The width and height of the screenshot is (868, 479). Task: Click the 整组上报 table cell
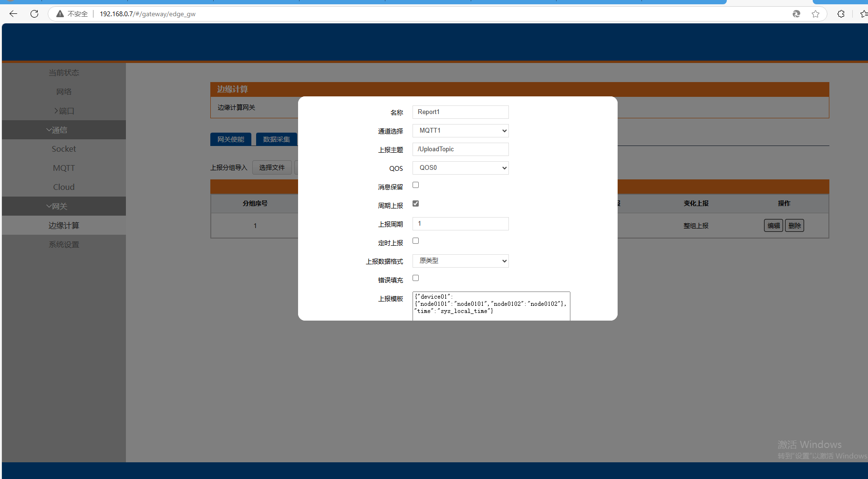coord(696,226)
